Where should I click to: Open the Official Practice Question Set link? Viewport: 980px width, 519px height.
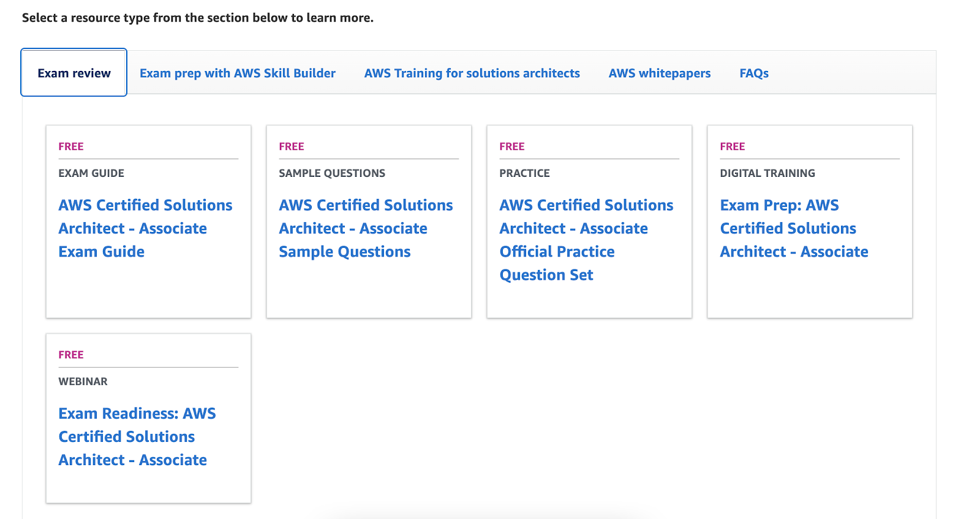pyautogui.click(x=586, y=240)
